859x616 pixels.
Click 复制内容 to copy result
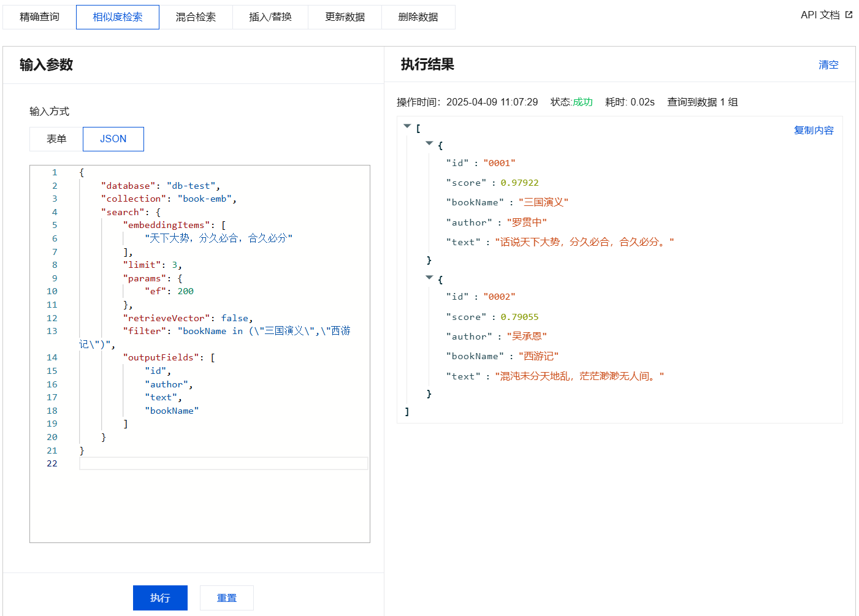coord(814,131)
